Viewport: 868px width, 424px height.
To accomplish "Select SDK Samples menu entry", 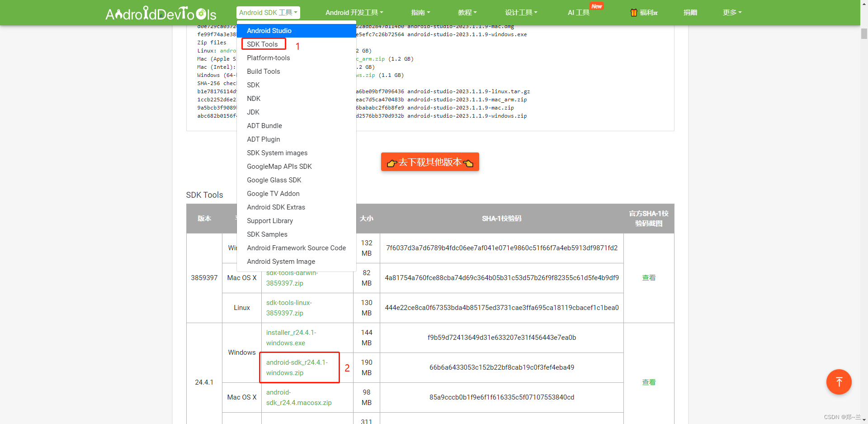I will 297,234.
